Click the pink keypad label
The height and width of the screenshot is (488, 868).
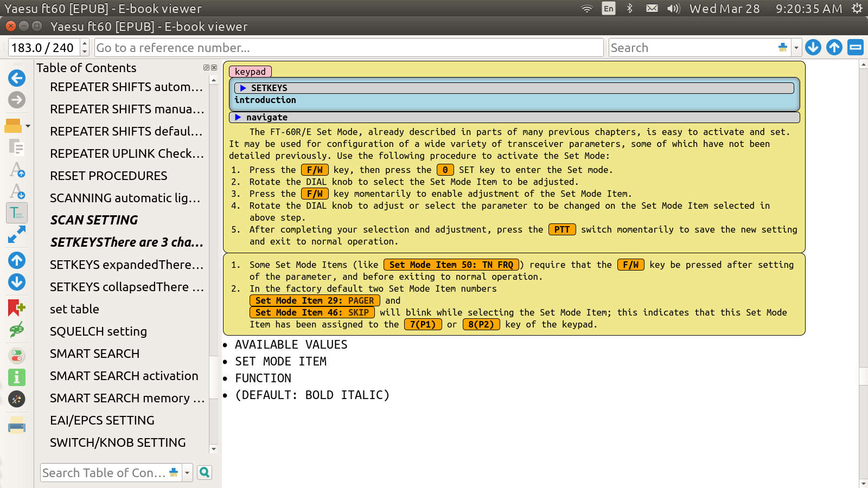click(250, 72)
